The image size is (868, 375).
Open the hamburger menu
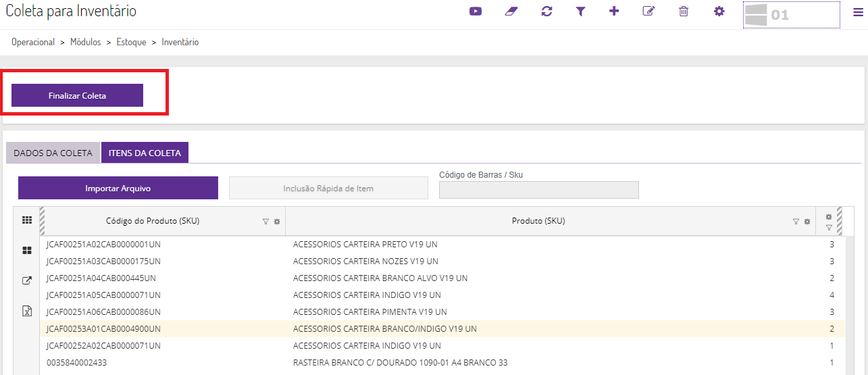858,12
